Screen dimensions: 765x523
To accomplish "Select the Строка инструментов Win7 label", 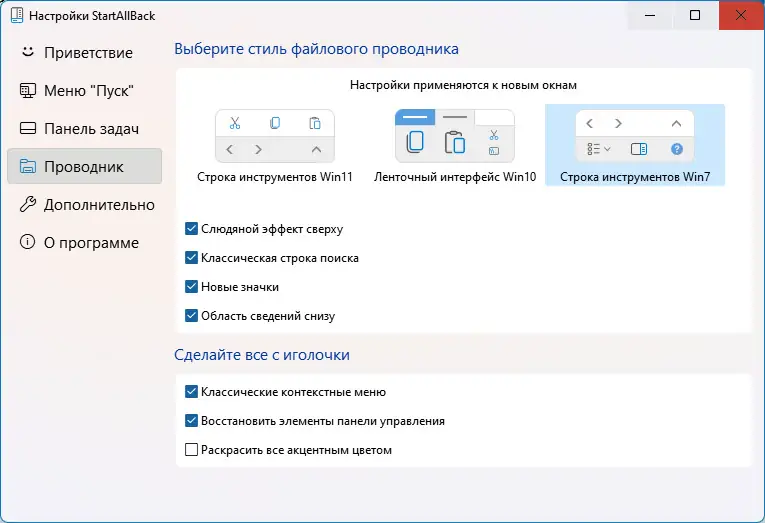I will click(635, 177).
